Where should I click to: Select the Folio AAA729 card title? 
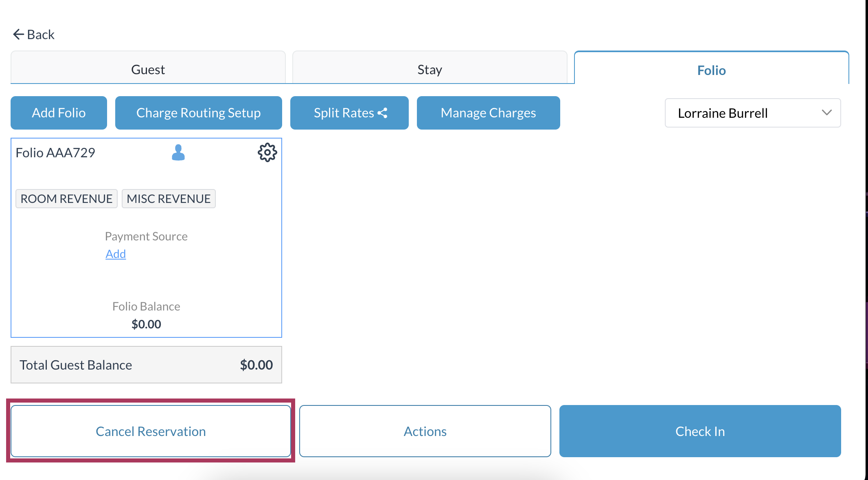[55, 152]
